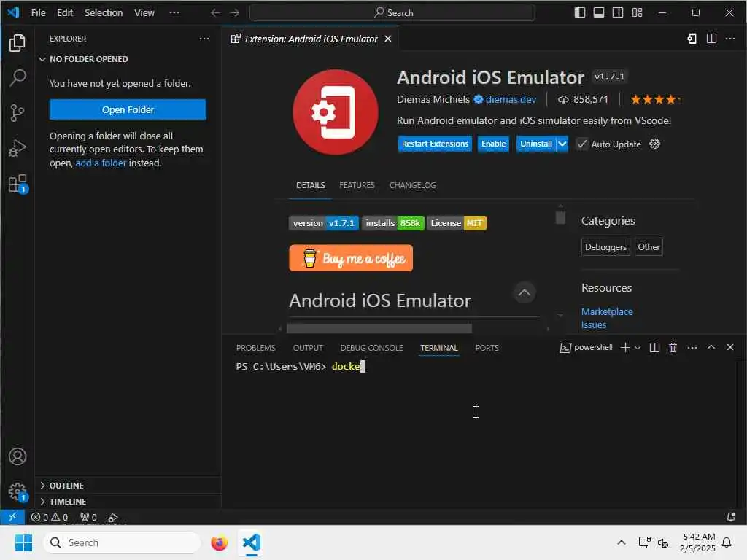Viewport: 747px width, 560px height.
Task: Click the Open Folder button
Action: (x=128, y=109)
